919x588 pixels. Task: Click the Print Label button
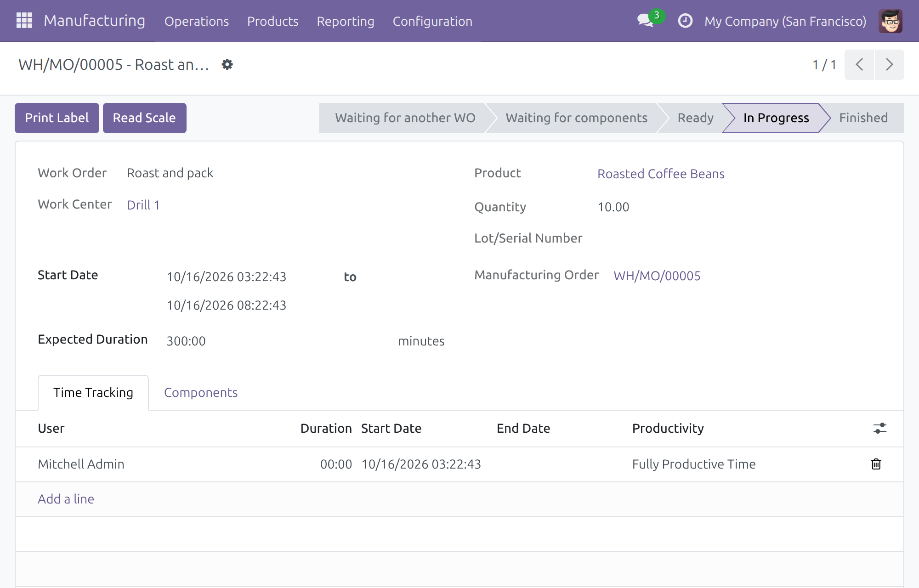pos(57,118)
